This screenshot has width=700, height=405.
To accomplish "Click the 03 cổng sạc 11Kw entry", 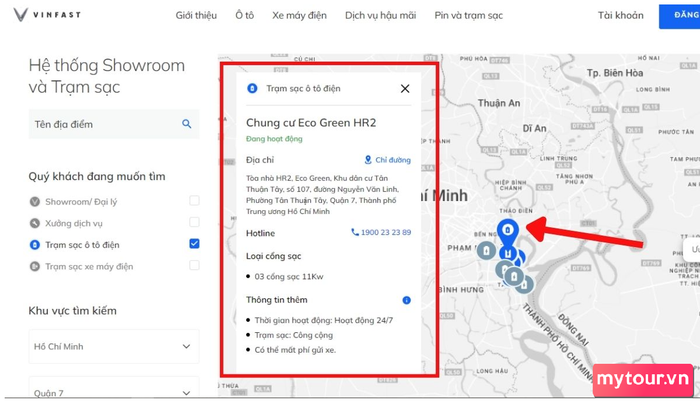I will pos(289,276).
